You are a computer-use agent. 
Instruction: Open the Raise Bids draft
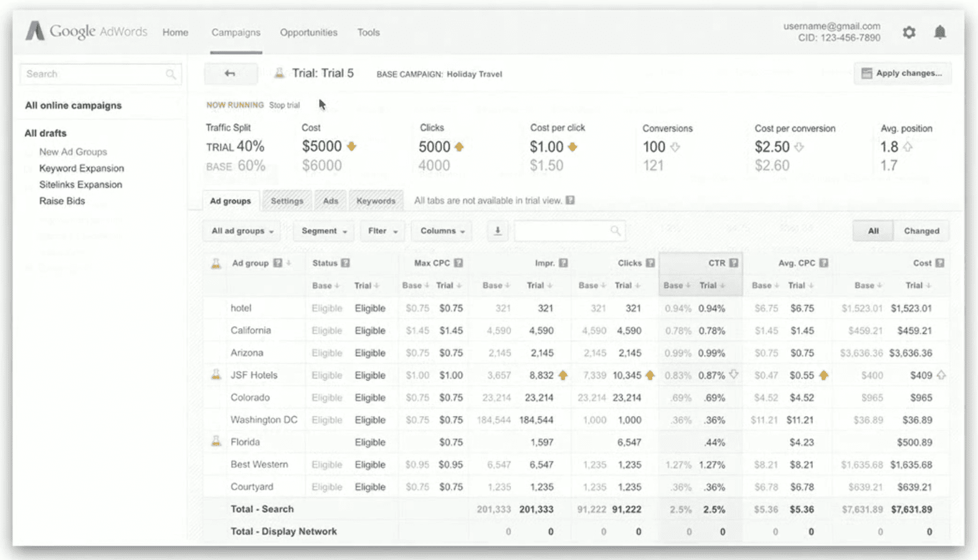[62, 201]
